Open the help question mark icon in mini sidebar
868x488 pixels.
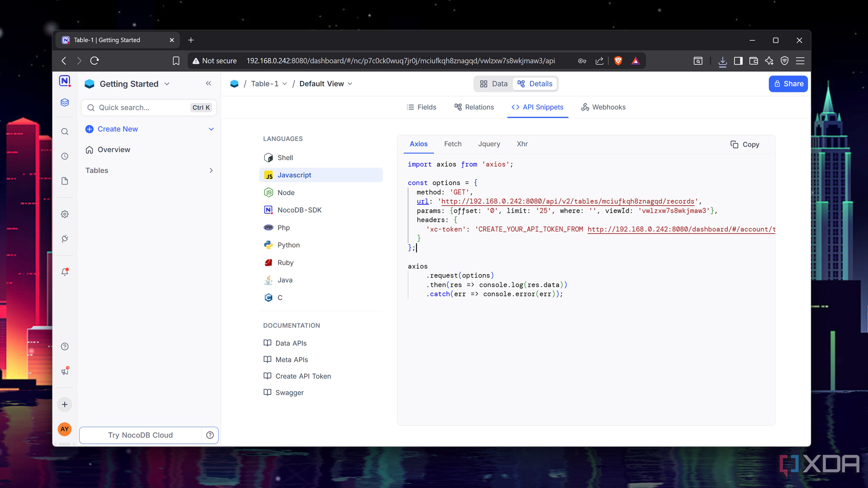click(65, 347)
